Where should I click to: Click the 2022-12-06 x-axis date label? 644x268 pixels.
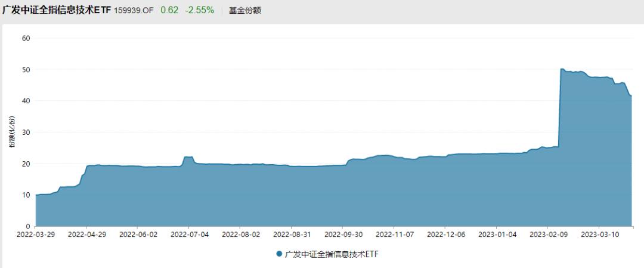click(445, 235)
